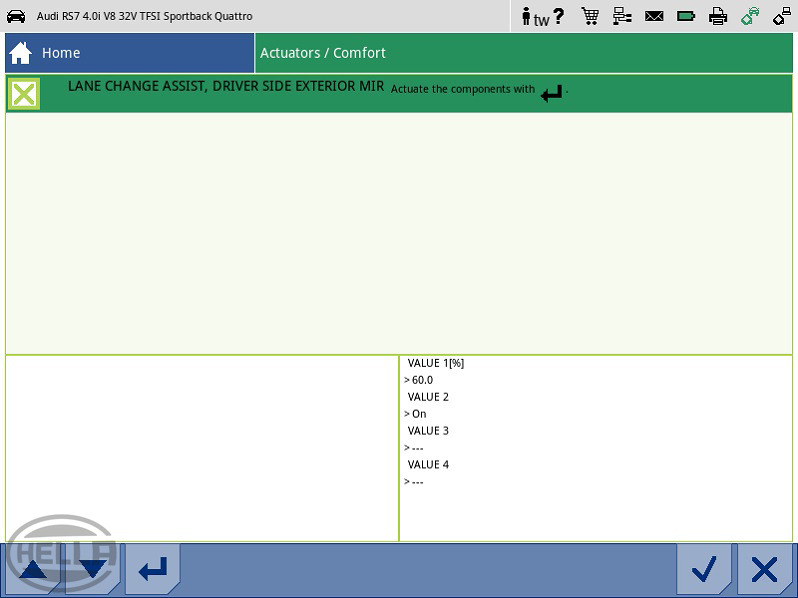
Task: Confirm with the checkmark button
Action: click(x=704, y=570)
